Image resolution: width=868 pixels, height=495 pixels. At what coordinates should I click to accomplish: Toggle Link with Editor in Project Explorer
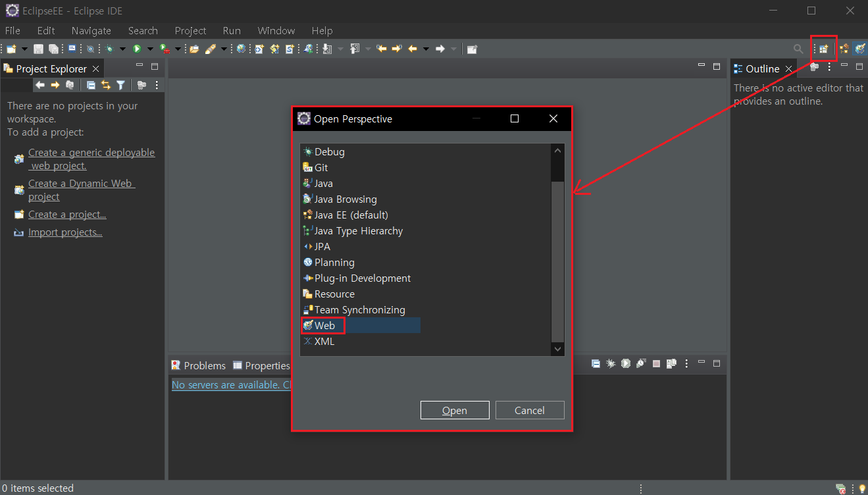tap(106, 85)
